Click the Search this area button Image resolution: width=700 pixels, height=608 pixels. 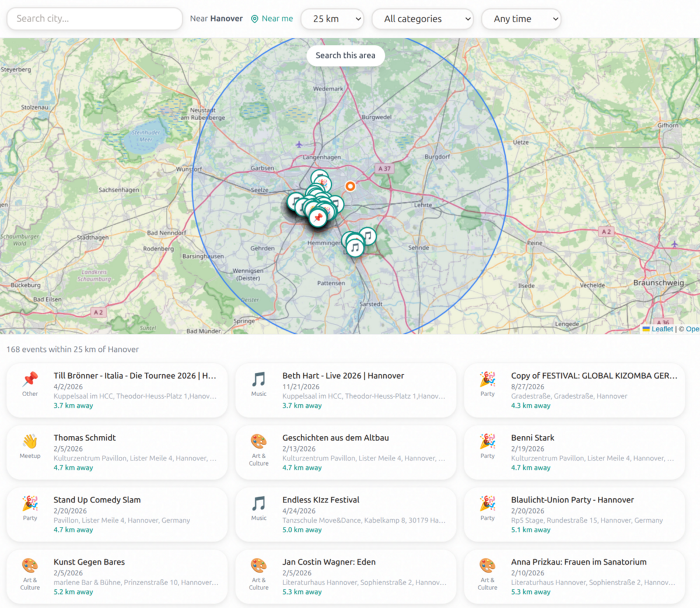coord(345,55)
